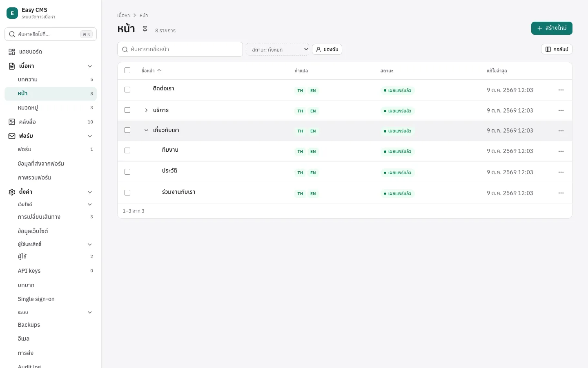Viewport: 588px width, 368px height.
Task: Click the sidebar ค้นหาหรือไปที่ search box
Action: (51, 34)
